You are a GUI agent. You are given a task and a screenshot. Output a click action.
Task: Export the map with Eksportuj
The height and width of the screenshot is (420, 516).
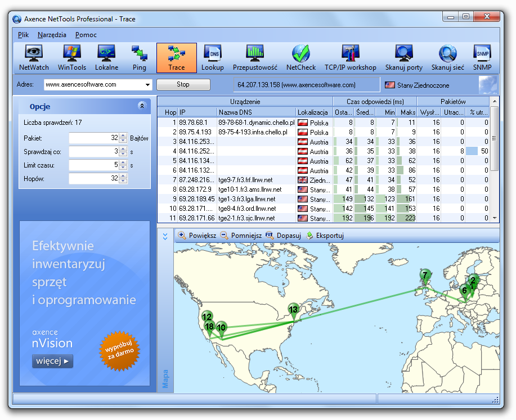(x=325, y=236)
